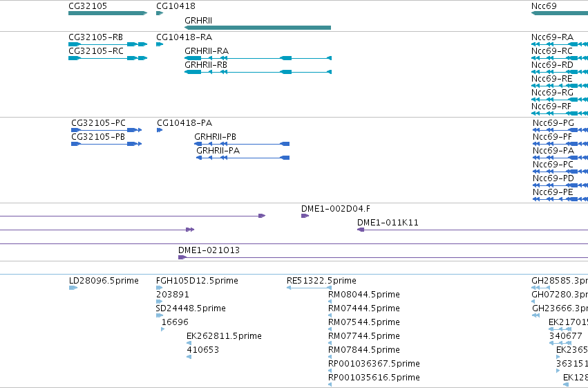Select protein CG32105-PB

[x=106, y=144]
